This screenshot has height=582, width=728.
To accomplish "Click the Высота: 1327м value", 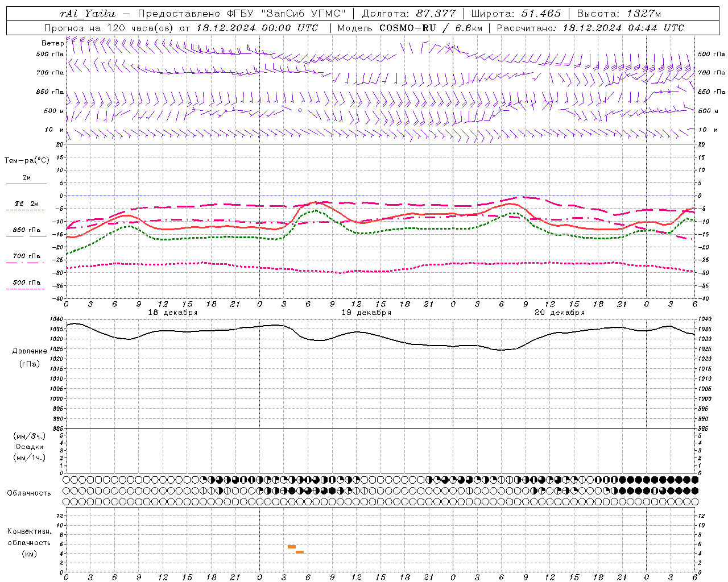I will 619,14.
